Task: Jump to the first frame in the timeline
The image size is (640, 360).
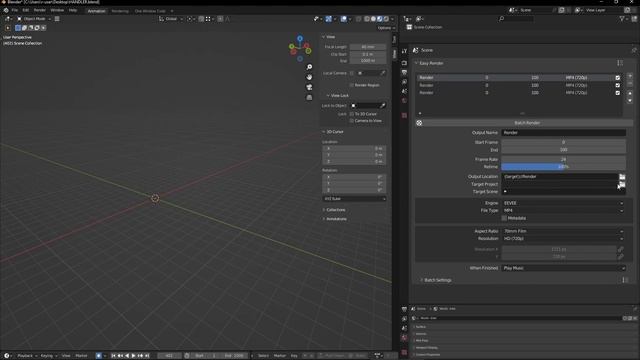Action: coord(113,356)
